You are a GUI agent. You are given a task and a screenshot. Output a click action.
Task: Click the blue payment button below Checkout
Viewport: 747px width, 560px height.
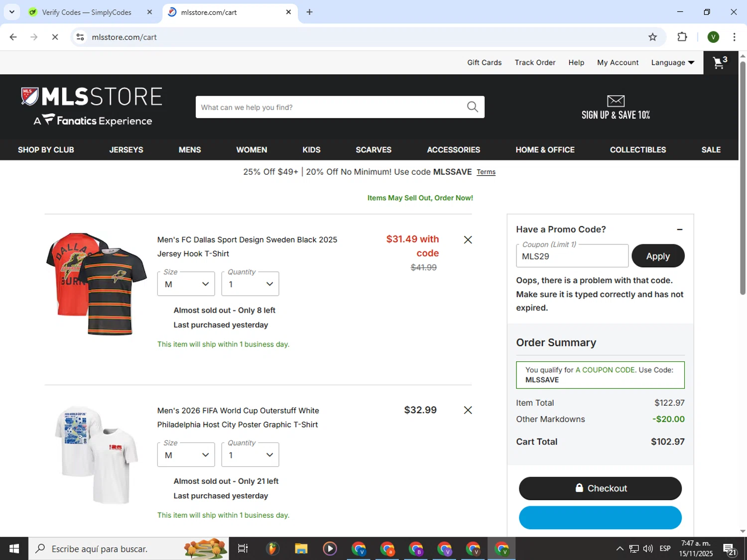coord(600,518)
